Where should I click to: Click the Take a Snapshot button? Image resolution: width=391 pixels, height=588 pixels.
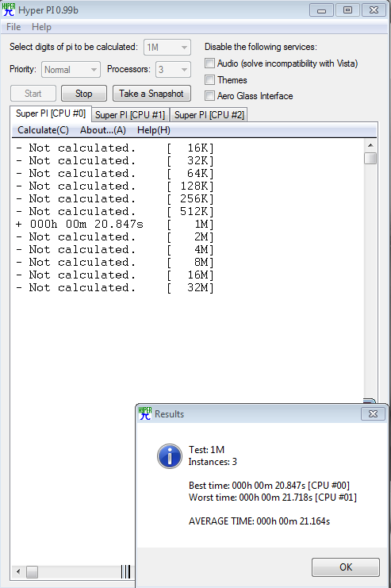tap(151, 94)
